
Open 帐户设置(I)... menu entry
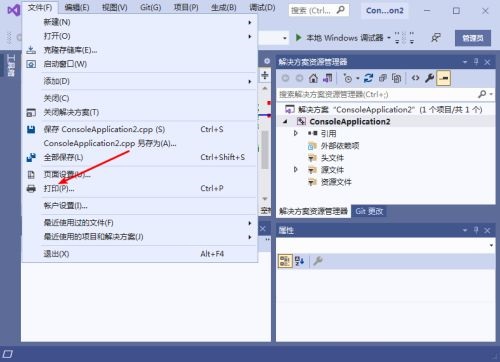click(139, 206)
